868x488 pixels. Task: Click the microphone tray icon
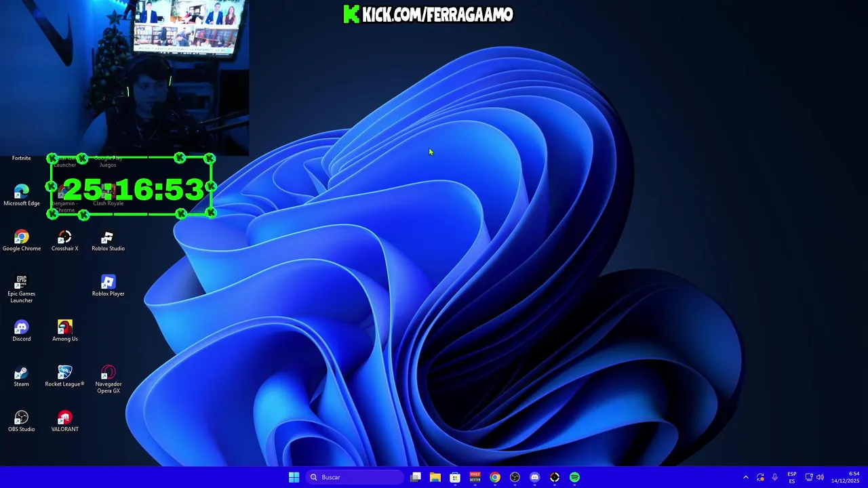click(x=774, y=477)
